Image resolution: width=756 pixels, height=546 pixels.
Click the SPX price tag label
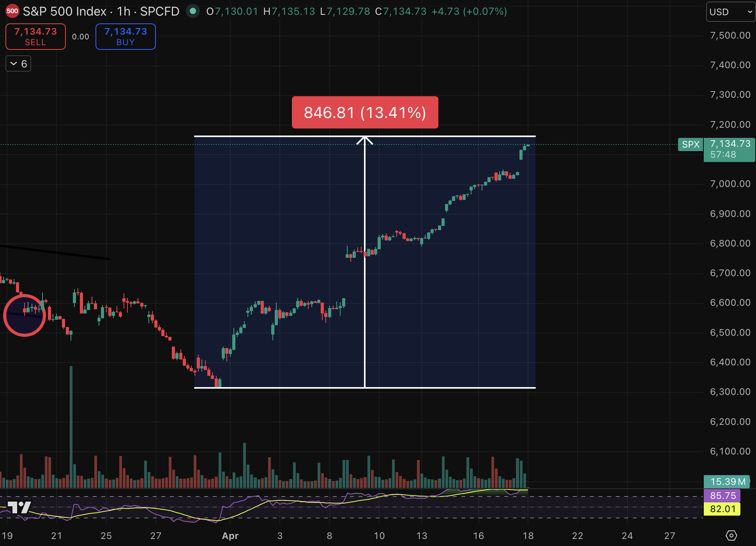point(691,144)
